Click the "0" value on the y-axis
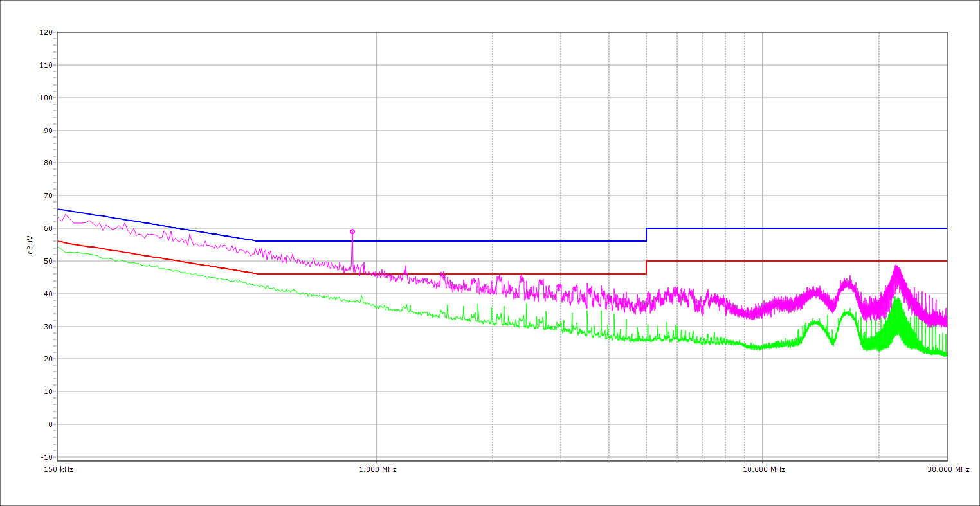The image size is (980, 506). tap(50, 424)
